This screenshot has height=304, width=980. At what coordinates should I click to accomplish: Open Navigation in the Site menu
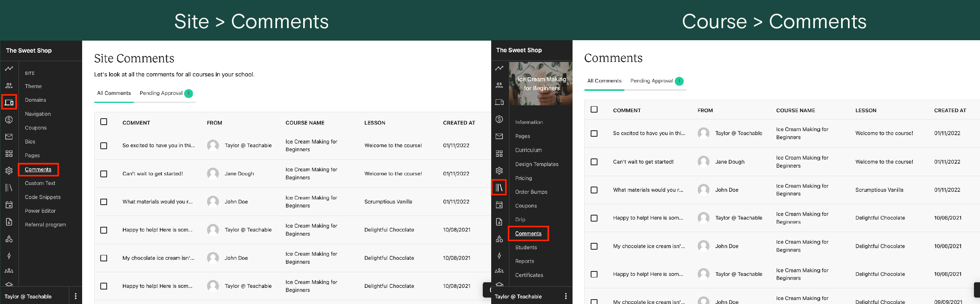point(38,114)
